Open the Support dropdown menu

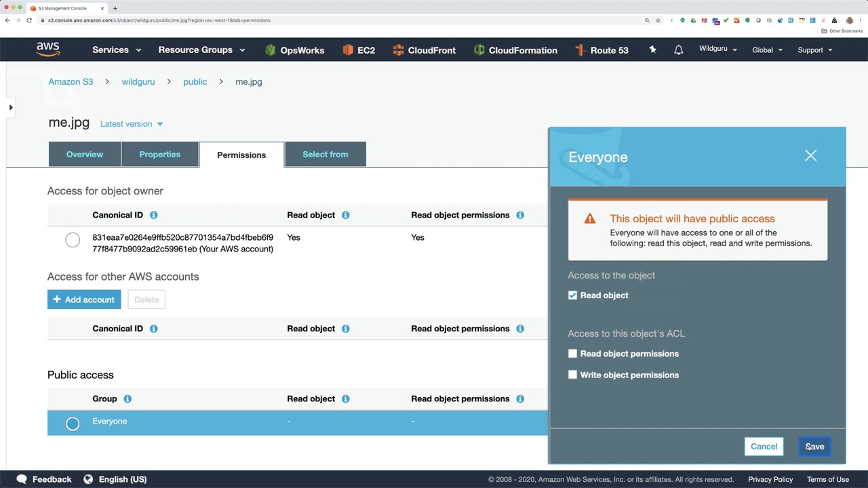point(815,49)
